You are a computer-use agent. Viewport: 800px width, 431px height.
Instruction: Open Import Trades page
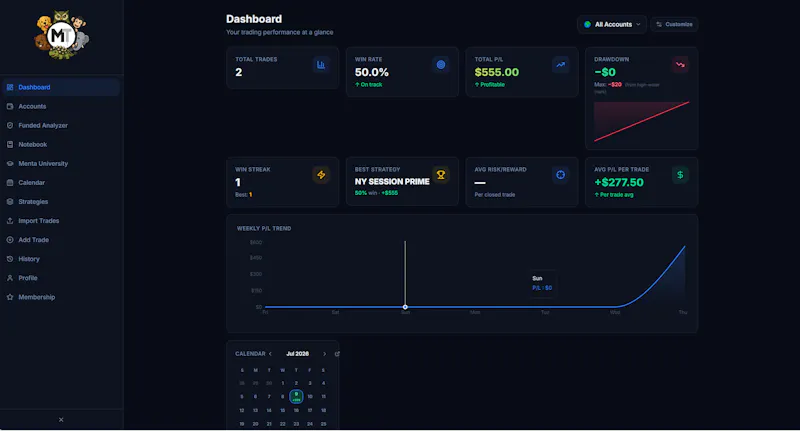click(61, 221)
